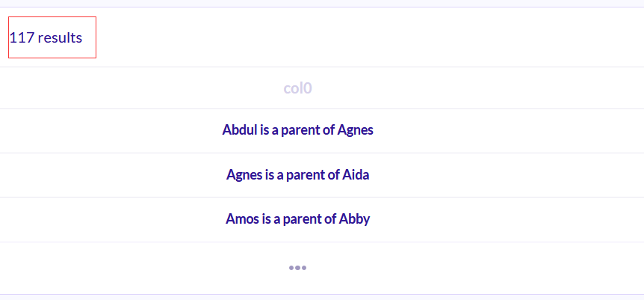Click the name Abby in third row
Viewport: 644px width, 300px height.
coord(354,219)
